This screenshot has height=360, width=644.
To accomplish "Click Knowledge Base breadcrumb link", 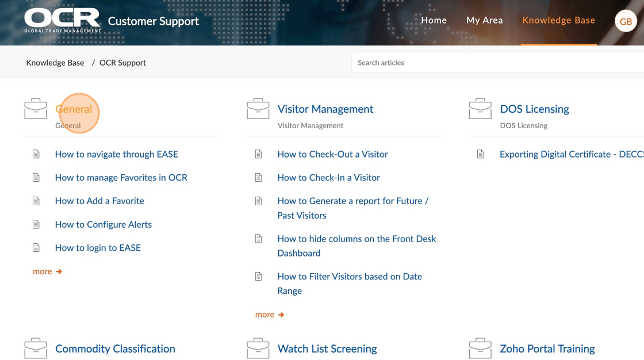I will click(x=55, y=63).
